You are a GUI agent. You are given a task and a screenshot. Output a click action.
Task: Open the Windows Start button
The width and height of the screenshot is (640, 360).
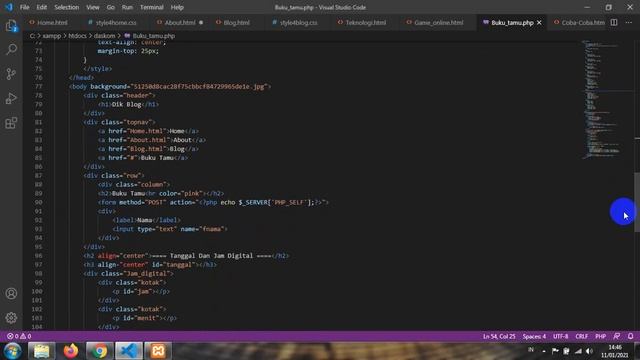coord(12,351)
